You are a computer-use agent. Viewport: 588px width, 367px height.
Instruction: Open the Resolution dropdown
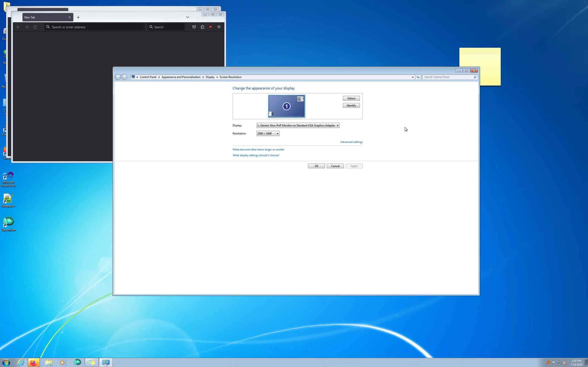point(268,133)
